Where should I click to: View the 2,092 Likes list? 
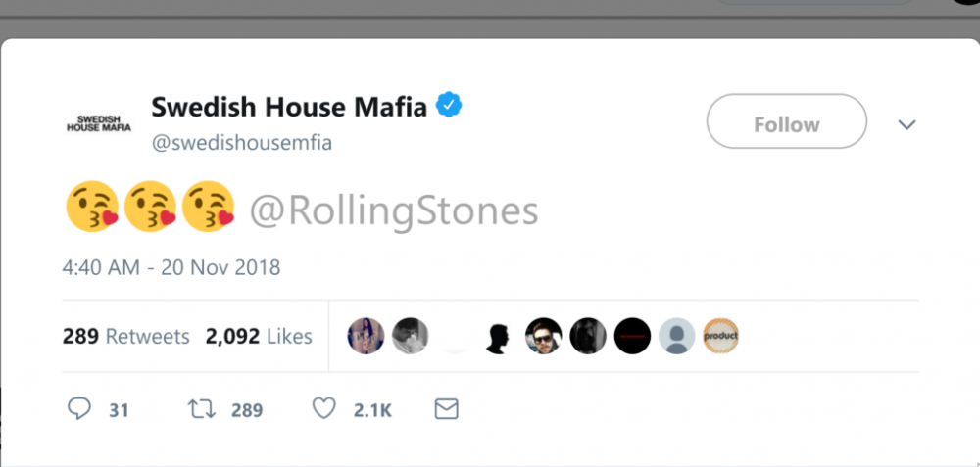(x=259, y=337)
